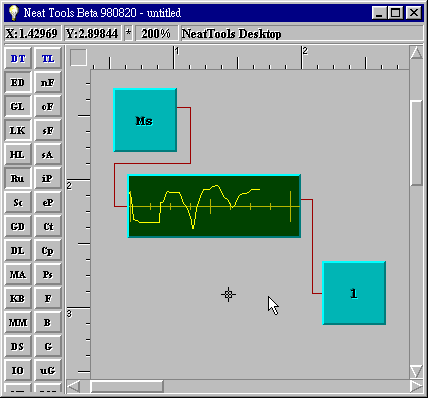Click the 200% zoom field
Viewport: 428px width, 398px height.
(156, 34)
